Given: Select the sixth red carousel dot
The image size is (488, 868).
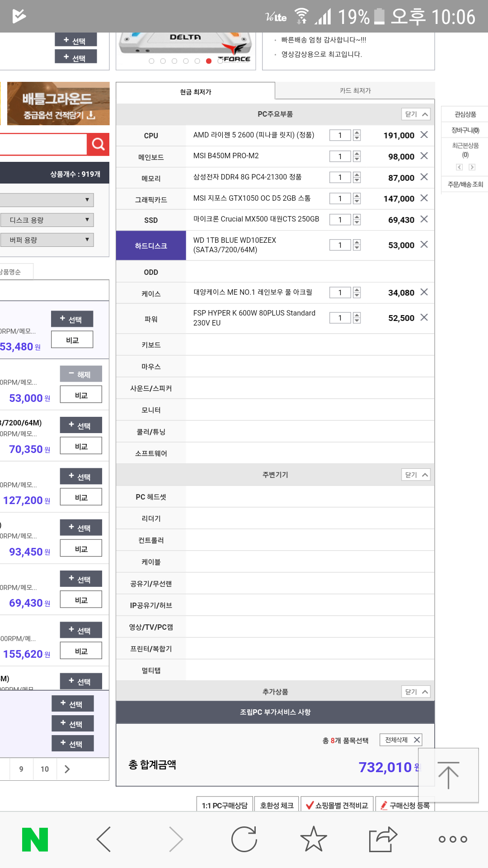Looking at the screenshot, I should coord(209,61).
